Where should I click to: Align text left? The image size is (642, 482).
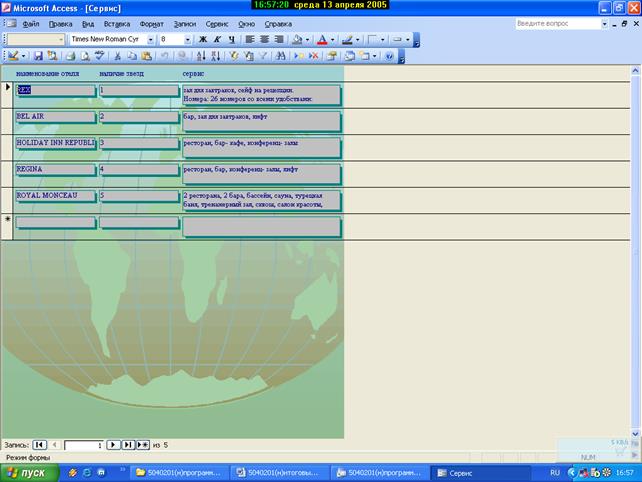250,39
